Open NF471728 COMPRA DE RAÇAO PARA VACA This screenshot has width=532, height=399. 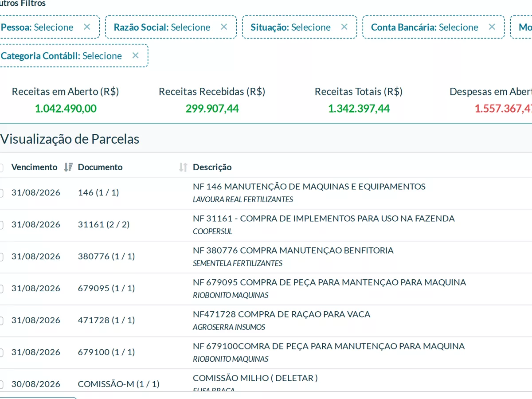282,314
